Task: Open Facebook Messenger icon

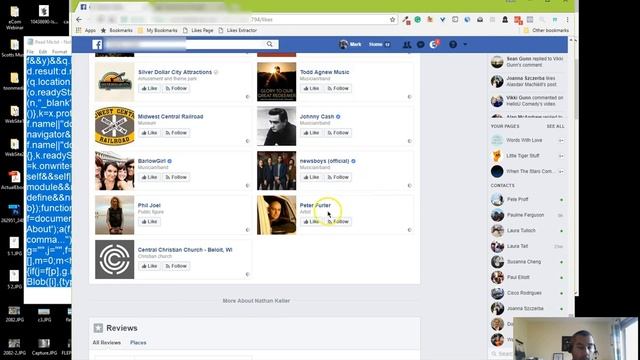Action: tap(420, 44)
